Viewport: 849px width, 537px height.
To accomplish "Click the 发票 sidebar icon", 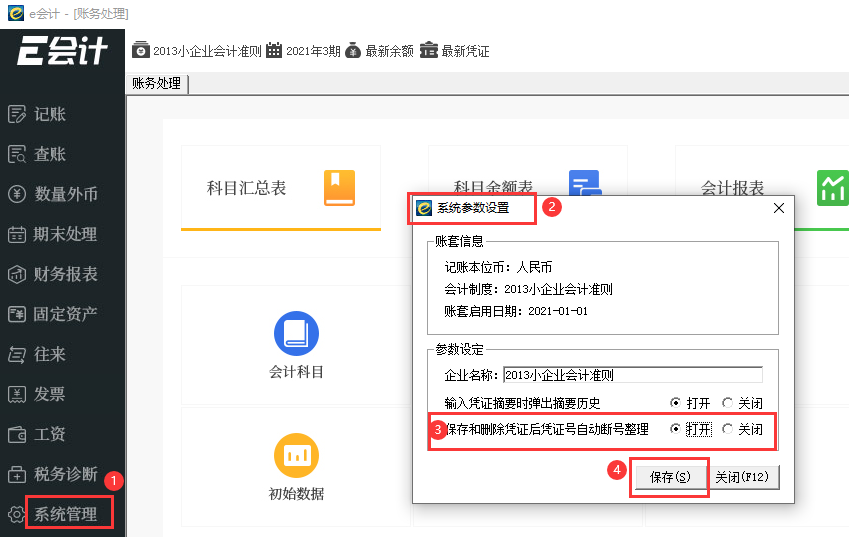I will [x=17, y=394].
